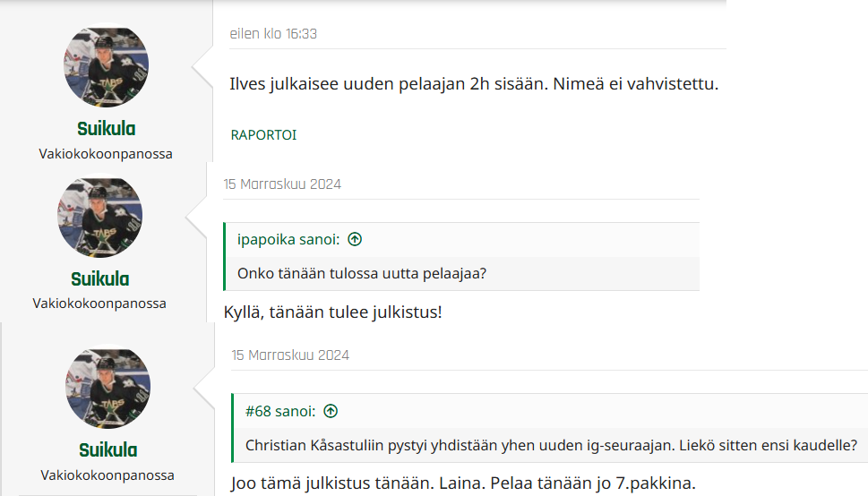
Task: Click the quoted text starting with "Christian Kåsastuliin"
Action: (x=550, y=445)
